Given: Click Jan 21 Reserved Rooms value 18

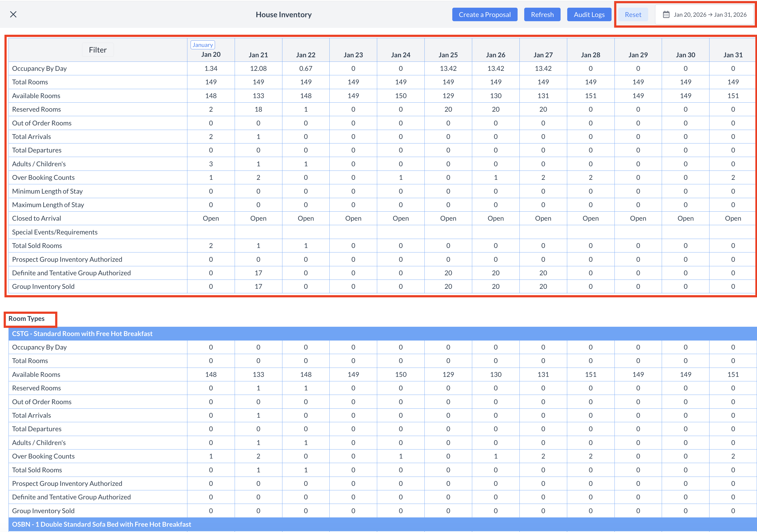Looking at the screenshot, I should click(258, 109).
